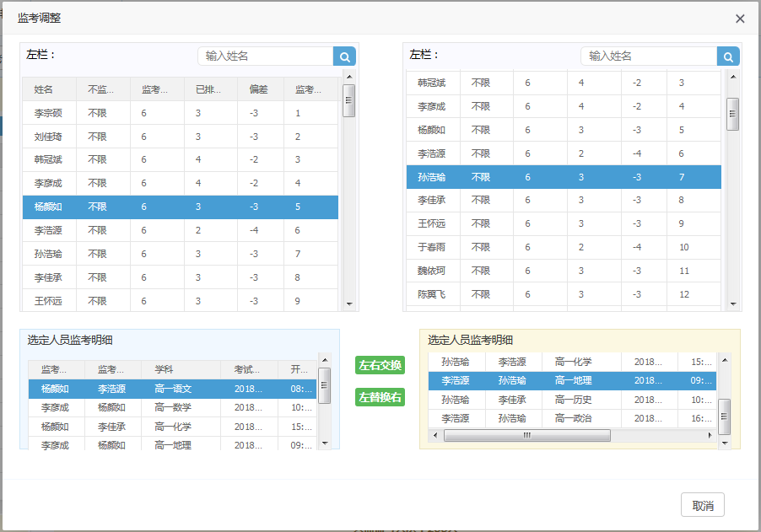Screen dimensions: 761x532
Task: Select 韩冠斌 in the left table
Action: [x=180, y=159]
